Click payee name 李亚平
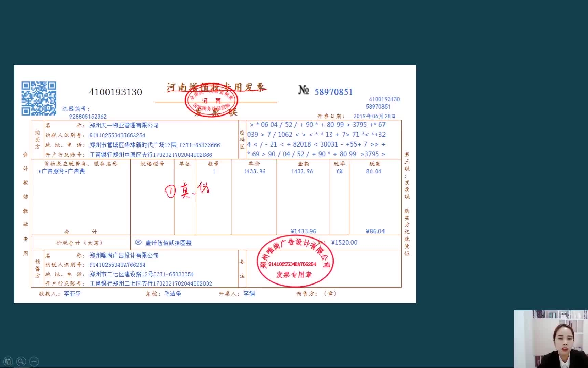Viewport: 588px width, 368px height. pos(72,294)
